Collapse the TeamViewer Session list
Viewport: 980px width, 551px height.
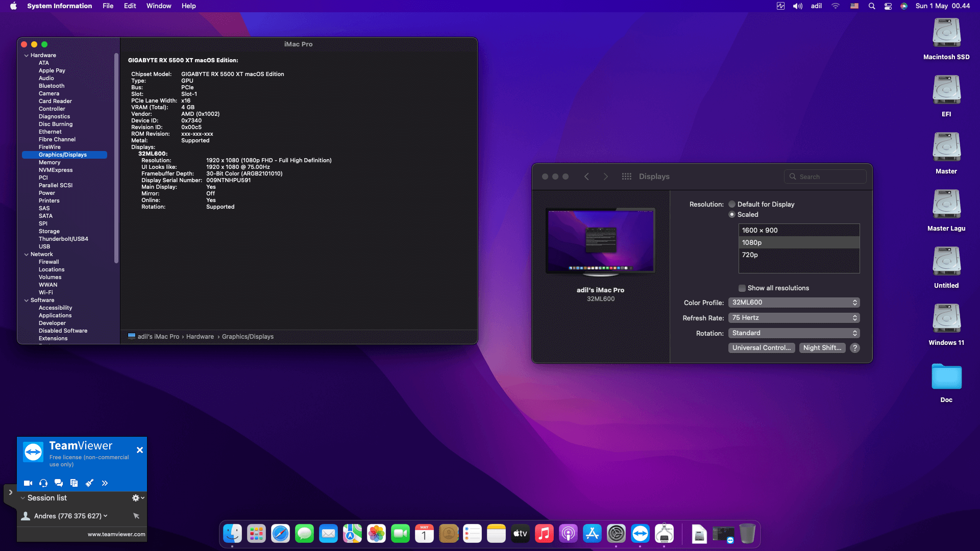pos(23,498)
